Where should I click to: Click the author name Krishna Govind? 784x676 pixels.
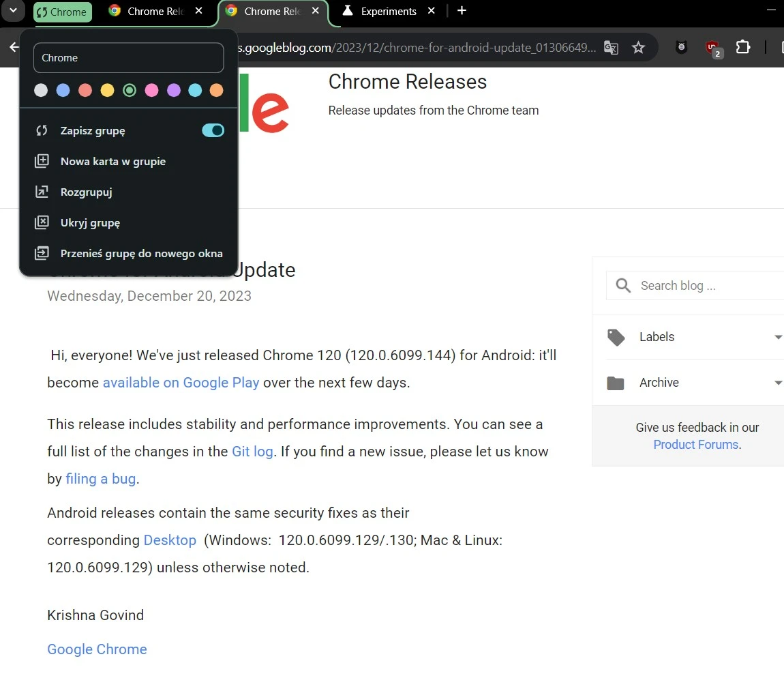tap(95, 615)
